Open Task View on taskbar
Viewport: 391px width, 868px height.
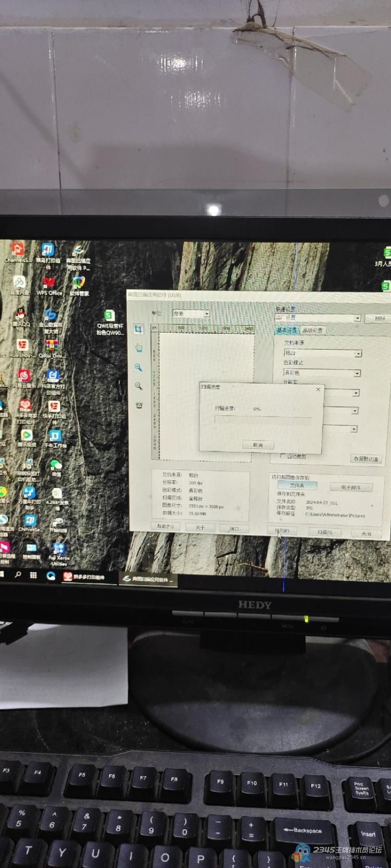[33, 575]
